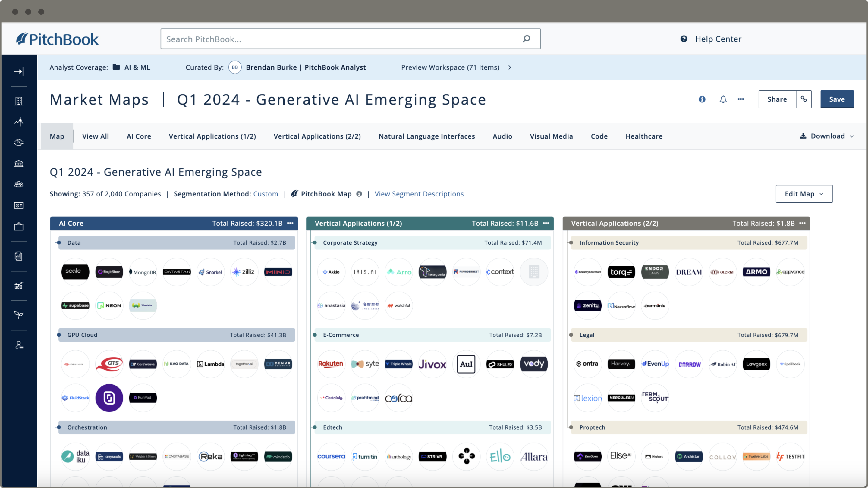Click the search magnifier icon
The height and width of the screenshot is (488, 868).
526,39
